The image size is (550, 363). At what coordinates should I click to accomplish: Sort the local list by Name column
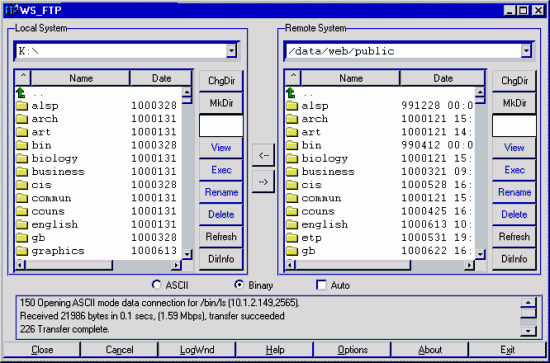click(x=81, y=78)
